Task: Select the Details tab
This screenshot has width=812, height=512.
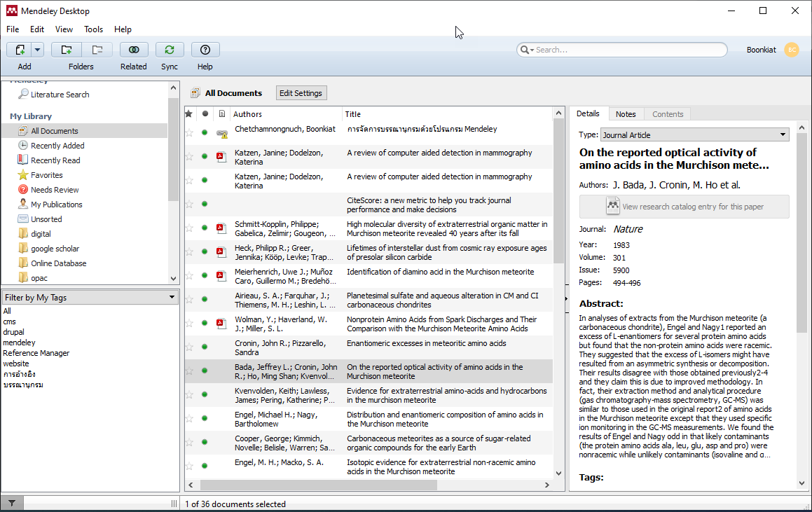Action: pyautogui.click(x=588, y=113)
